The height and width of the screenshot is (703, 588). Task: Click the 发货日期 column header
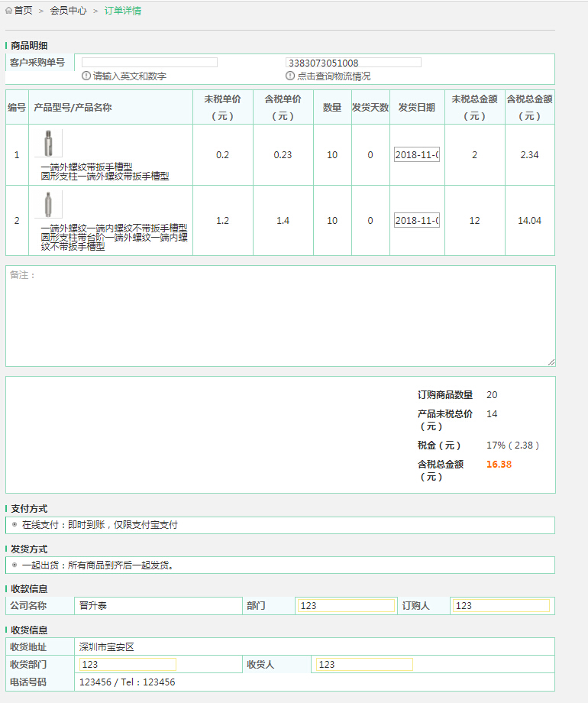[x=417, y=107]
